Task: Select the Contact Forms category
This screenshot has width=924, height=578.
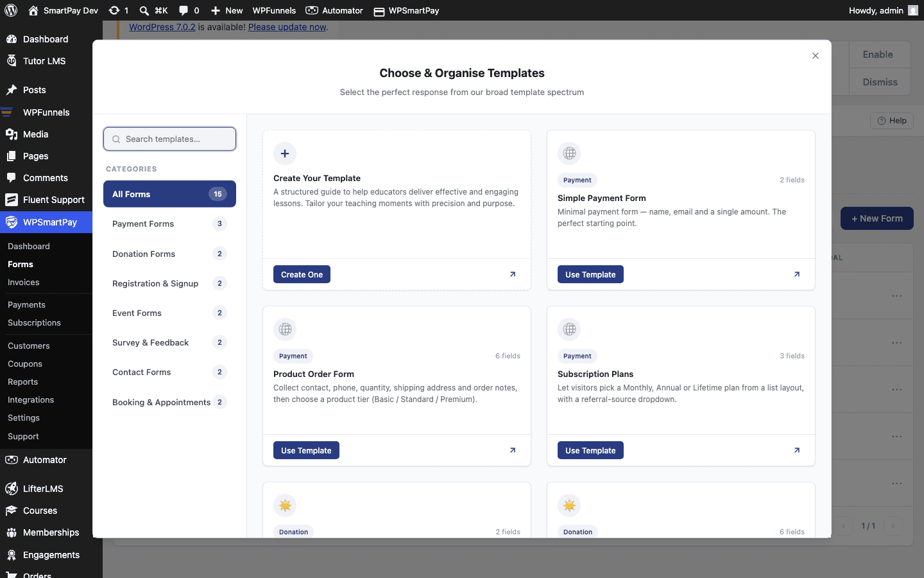Action: pos(169,372)
